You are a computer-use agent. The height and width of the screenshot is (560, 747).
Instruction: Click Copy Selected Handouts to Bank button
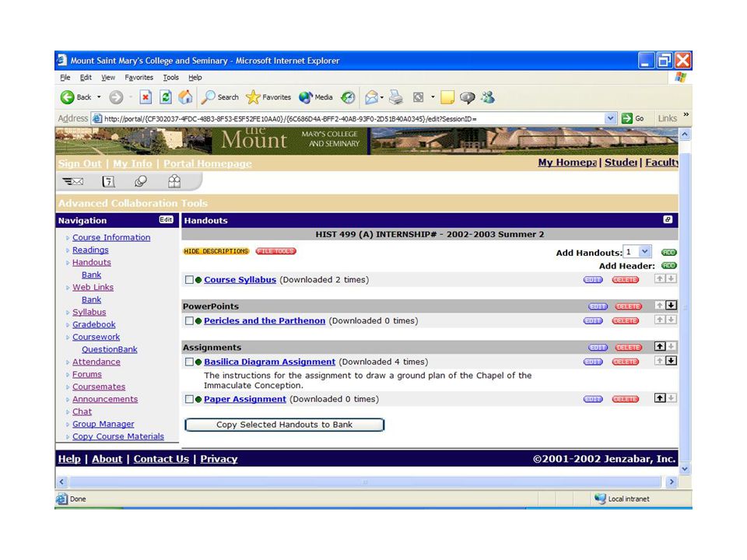click(x=285, y=425)
